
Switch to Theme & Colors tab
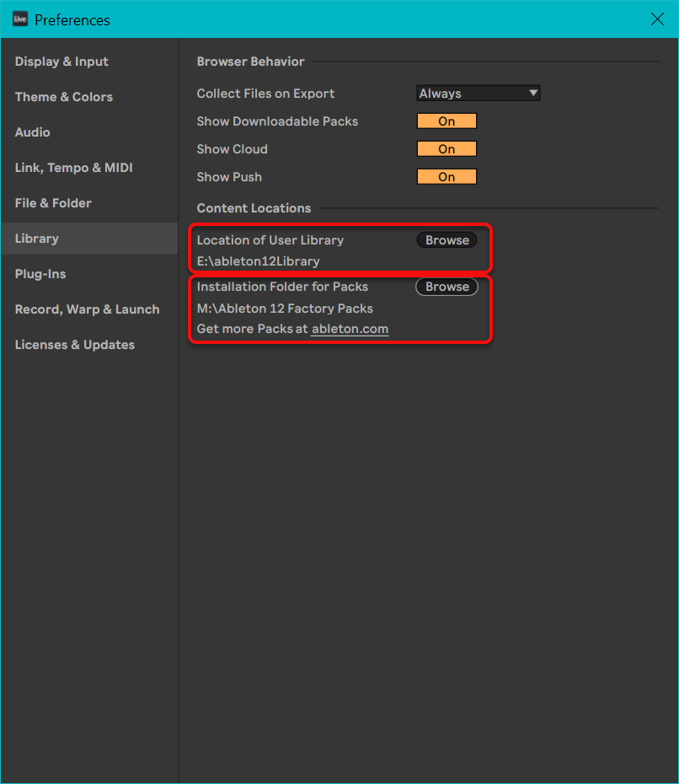coord(63,97)
